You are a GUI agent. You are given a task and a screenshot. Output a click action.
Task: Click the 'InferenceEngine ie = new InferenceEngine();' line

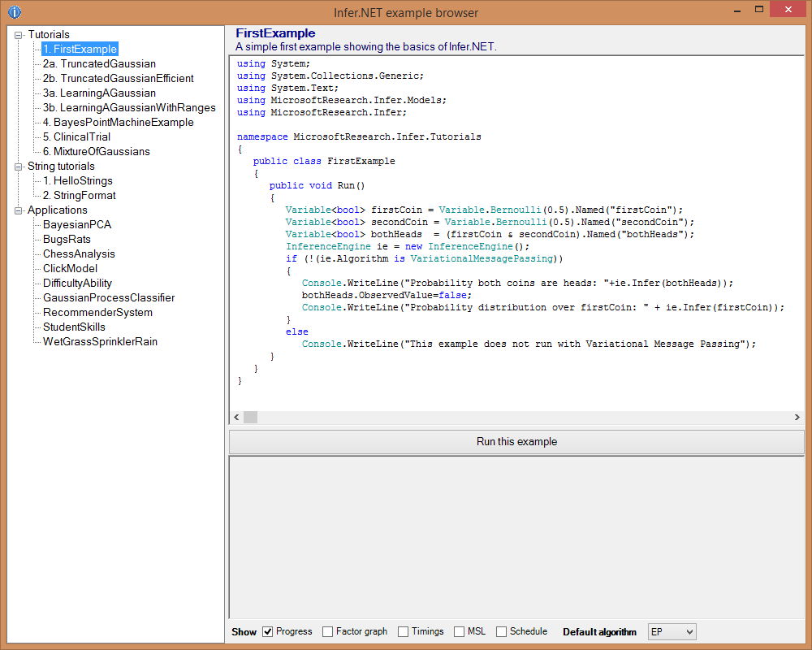pyautogui.click(x=408, y=247)
